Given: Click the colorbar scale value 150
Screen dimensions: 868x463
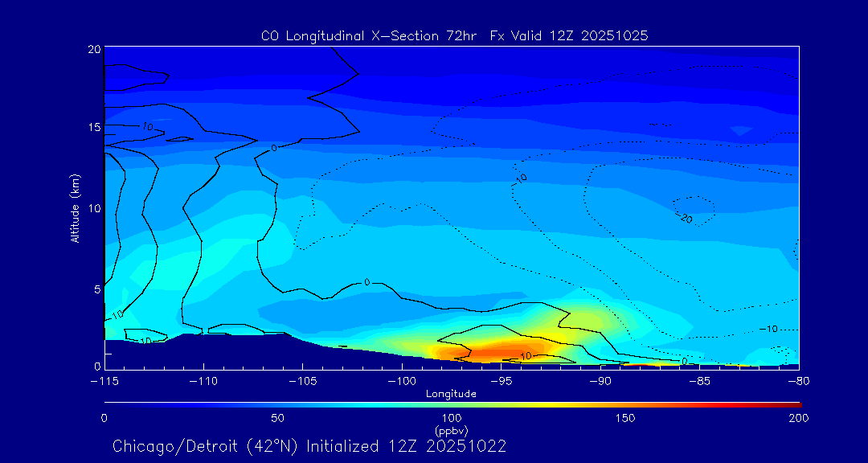Looking at the screenshot, I should coord(625,418).
